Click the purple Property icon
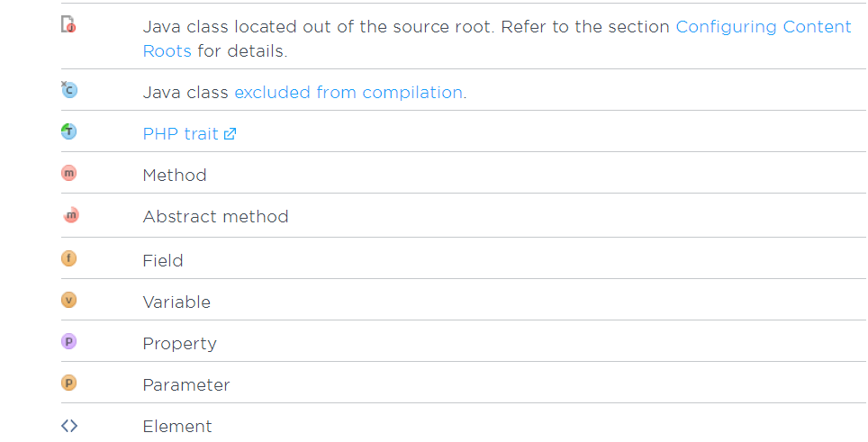Viewport: 868px width, 442px height. [x=68, y=341]
